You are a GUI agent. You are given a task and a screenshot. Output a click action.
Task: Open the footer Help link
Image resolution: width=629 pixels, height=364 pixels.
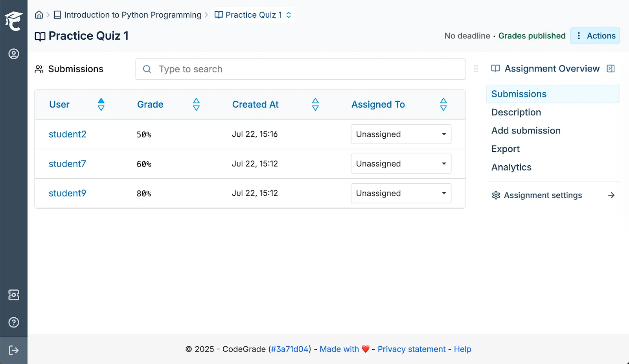(462, 349)
